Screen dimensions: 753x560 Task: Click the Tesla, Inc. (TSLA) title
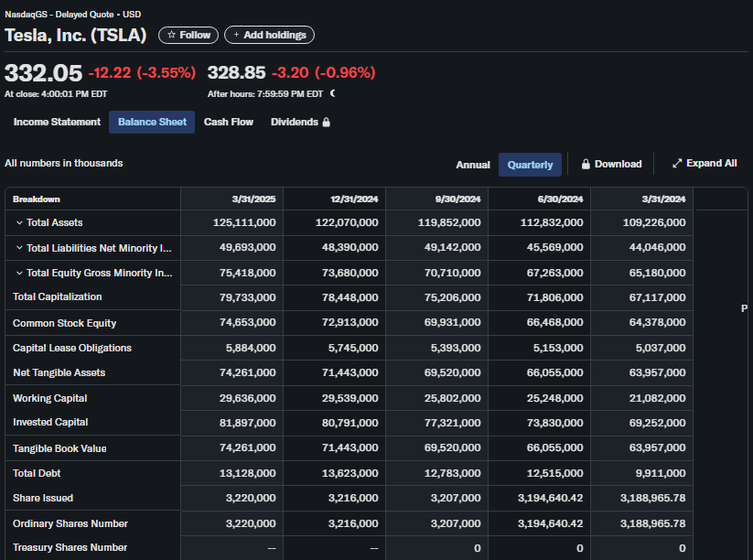click(75, 35)
